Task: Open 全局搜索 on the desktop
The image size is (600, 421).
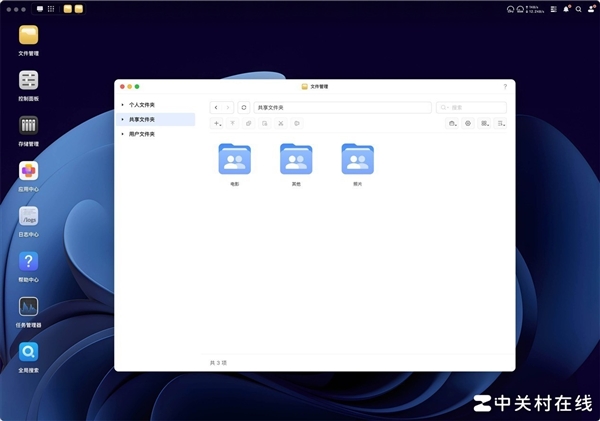Action: click(28, 352)
